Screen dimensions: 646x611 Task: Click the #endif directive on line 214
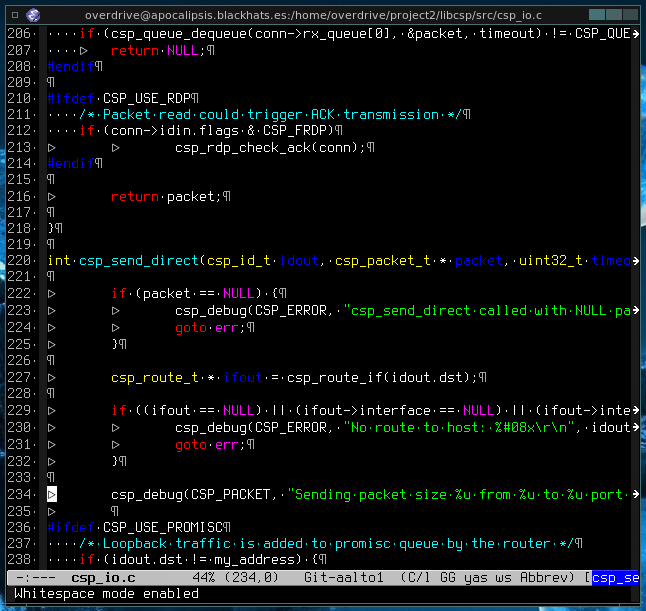71,164
